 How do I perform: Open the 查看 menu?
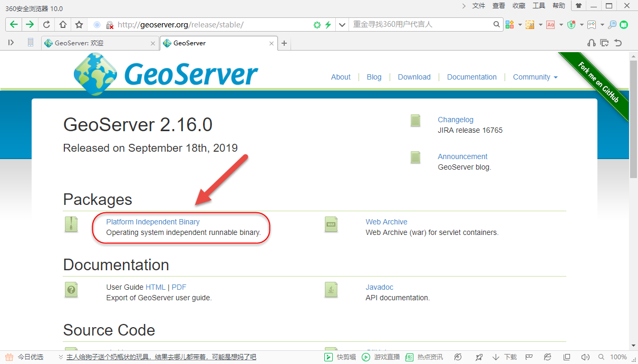pyautogui.click(x=499, y=6)
